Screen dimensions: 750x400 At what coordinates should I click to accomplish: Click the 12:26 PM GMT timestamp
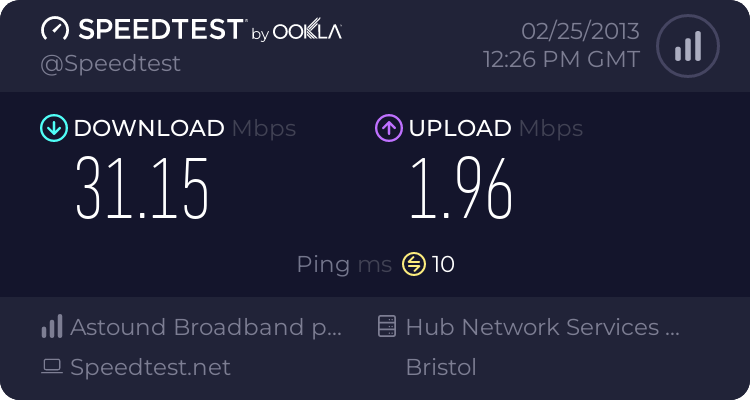561,59
